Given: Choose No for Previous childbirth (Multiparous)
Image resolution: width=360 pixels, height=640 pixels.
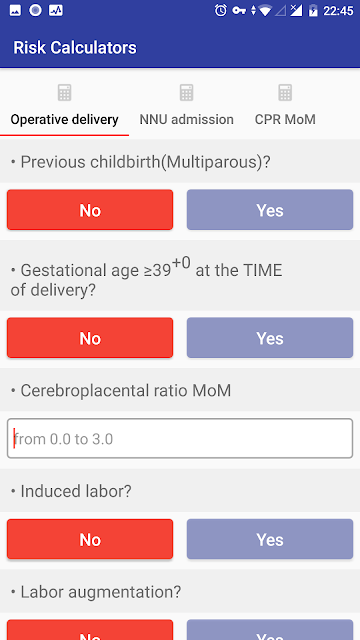Looking at the screenshot, I should click(x=90, y=210).
